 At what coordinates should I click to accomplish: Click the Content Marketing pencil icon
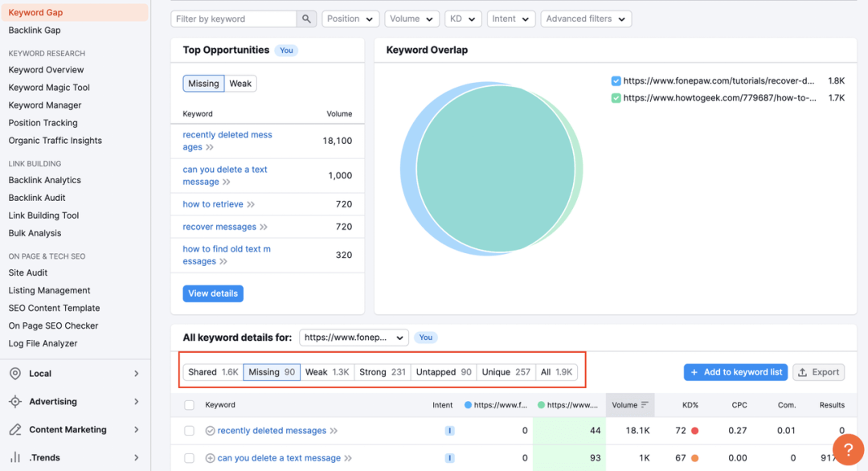(x=15, y=430)
